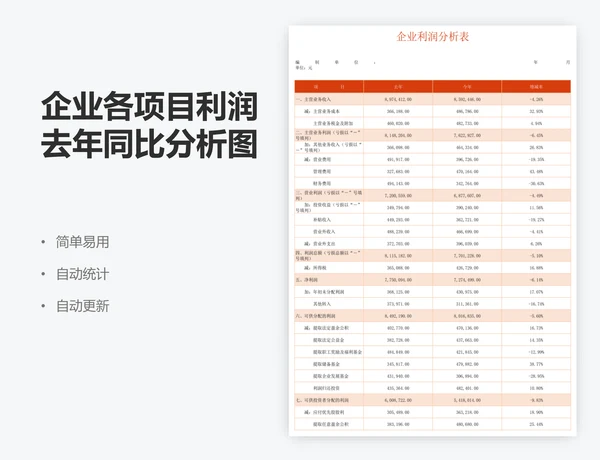Select the 六、可供分配的利润 row label
Viewport: 600px width, 460px height.
(x=315, y=316)
